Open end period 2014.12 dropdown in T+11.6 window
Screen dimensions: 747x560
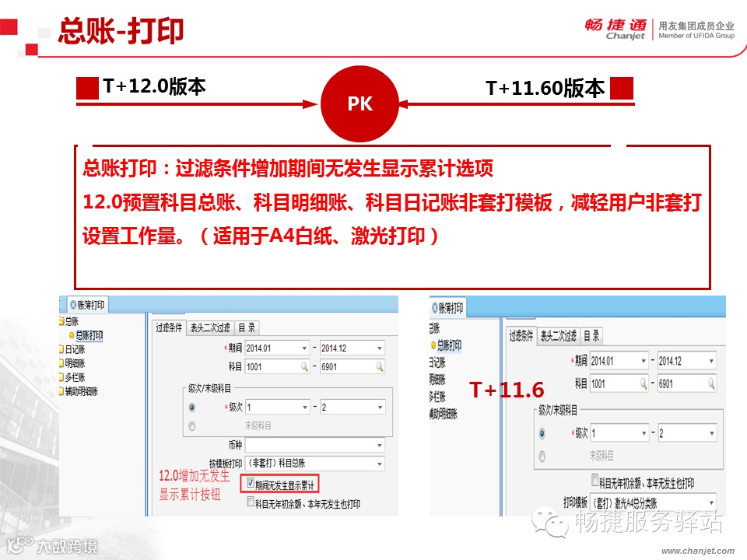pos(711,362)
